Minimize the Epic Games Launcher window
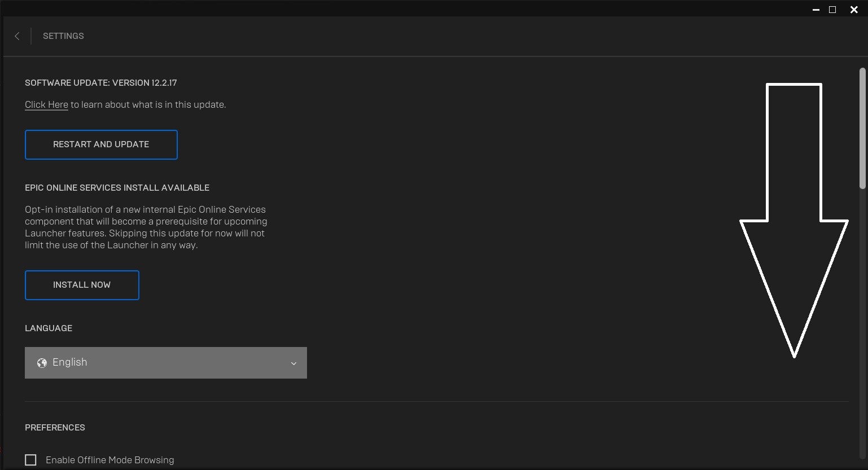This screenshot has width=868, height=470. [816, 9]
